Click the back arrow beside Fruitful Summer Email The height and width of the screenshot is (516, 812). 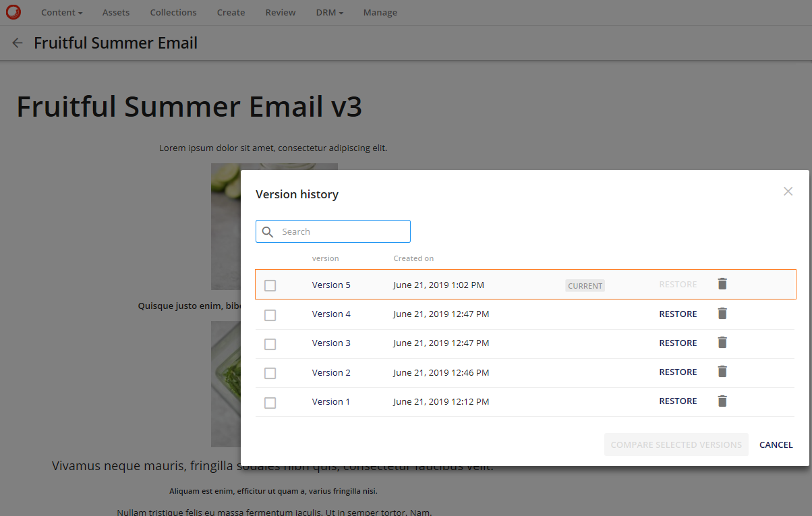tap(17, 42)
